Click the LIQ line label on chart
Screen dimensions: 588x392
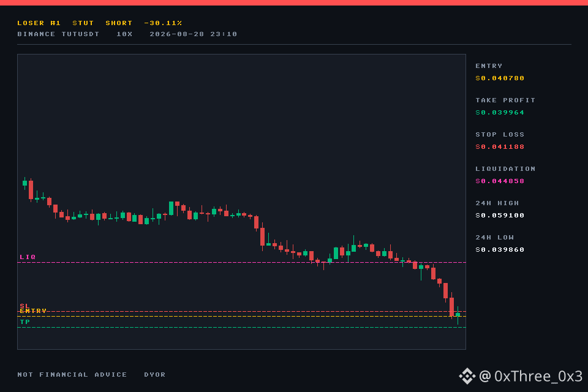click(28, 257)
